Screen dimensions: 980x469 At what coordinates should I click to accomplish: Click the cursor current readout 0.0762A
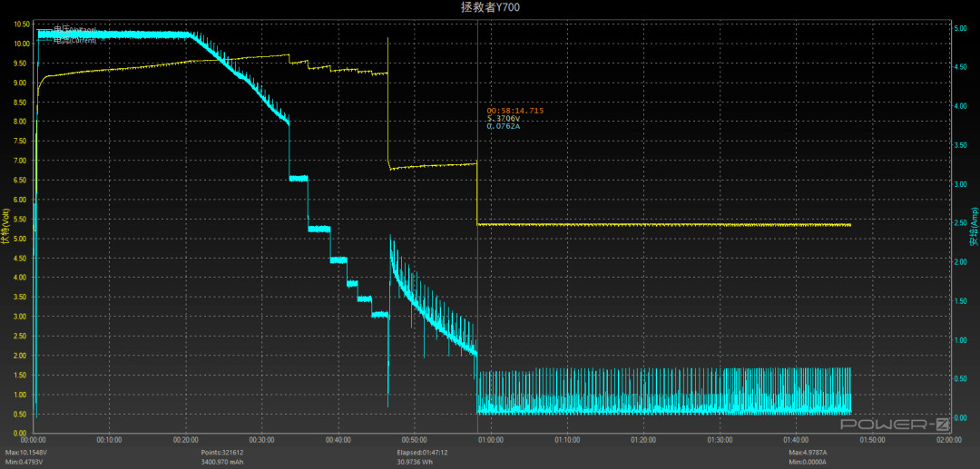click(504, 126)
